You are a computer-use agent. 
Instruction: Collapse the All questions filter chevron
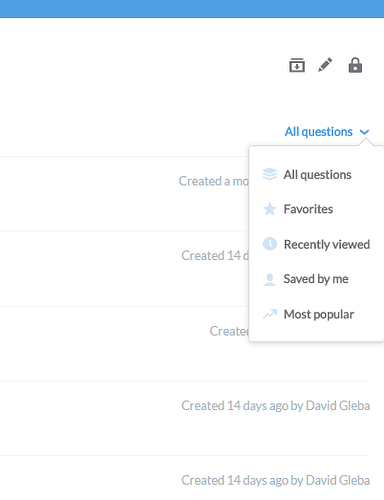click(365, 132)
